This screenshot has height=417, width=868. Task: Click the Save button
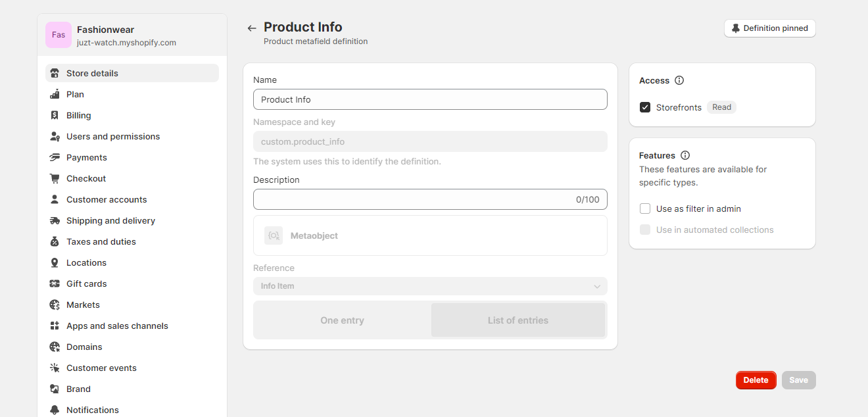click(x=798, y=380)
